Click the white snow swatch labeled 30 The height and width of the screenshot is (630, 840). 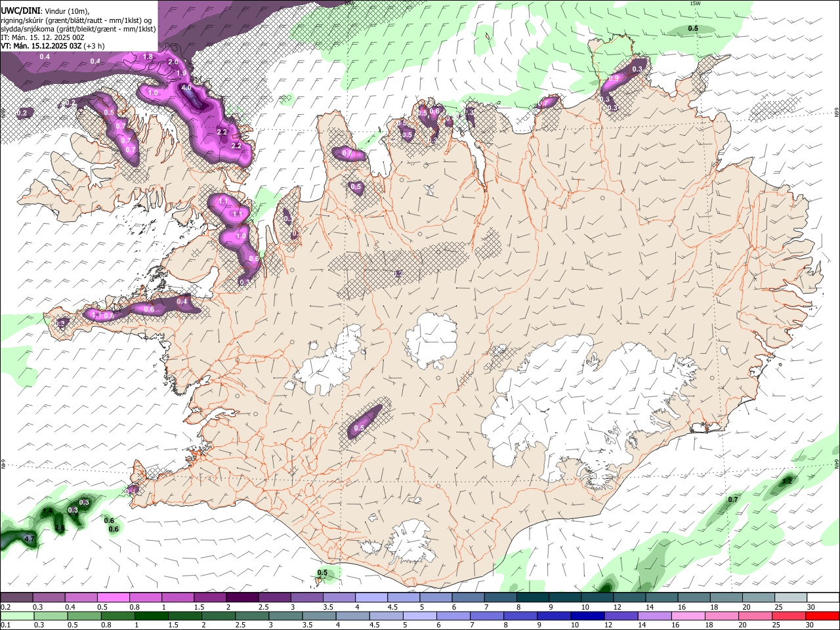tap(822, 598)
